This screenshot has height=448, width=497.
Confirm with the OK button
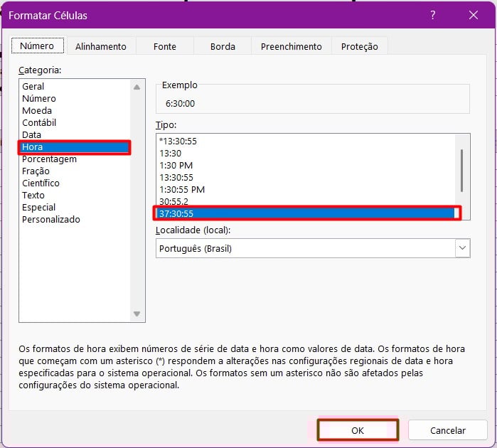[x=358, y=430]
